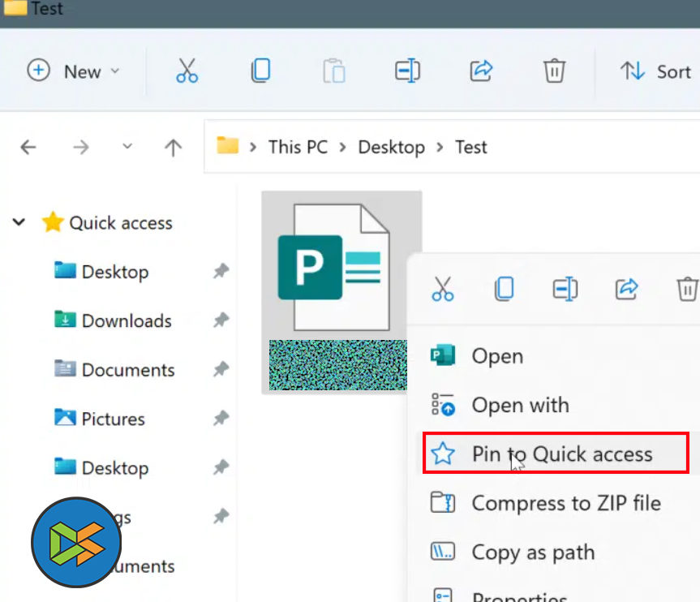Viewport: 700px width, 602px height.
Task: Navigate to This PC in the address breadcrumb
Action: [x=298, y=147]
